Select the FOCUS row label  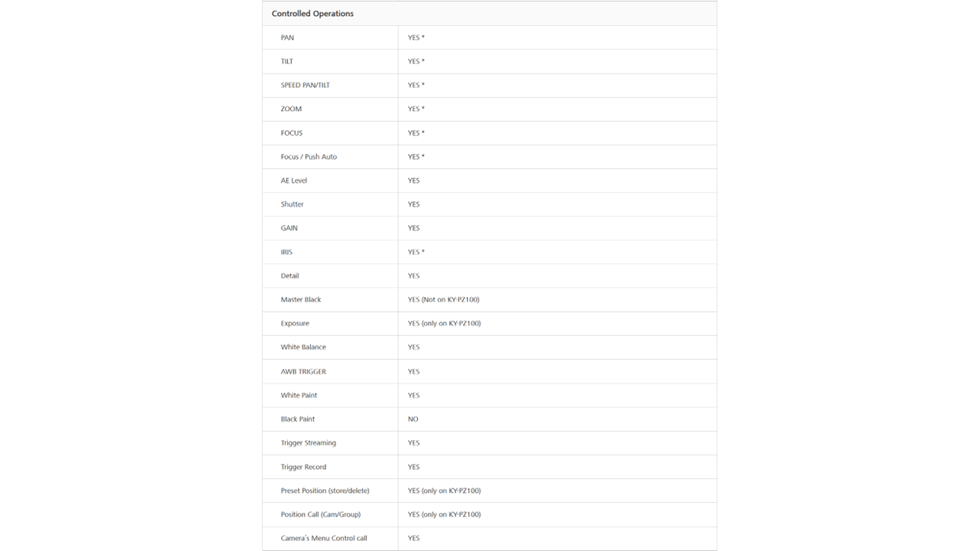(x=292, y=133)
